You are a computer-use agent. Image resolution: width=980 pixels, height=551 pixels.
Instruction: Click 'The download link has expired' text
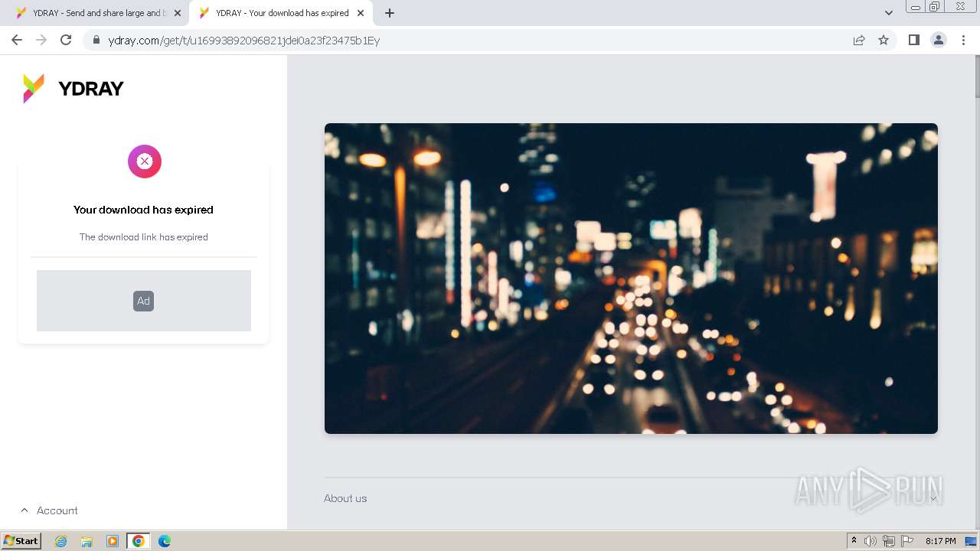pyautogui.click(x=144, y=237)
